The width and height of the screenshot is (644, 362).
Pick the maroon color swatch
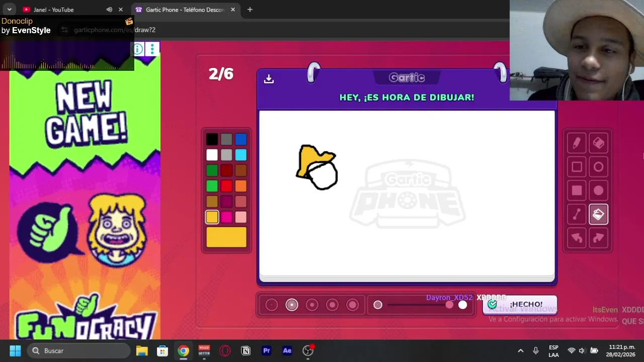point(226,202)
